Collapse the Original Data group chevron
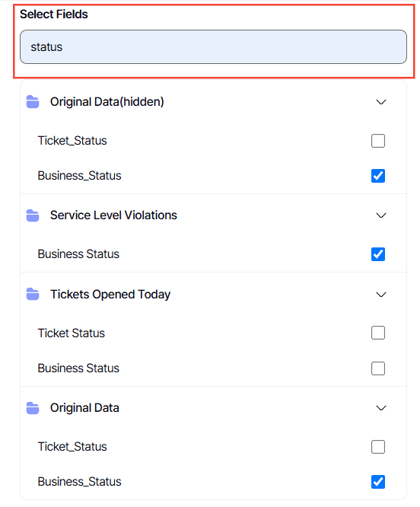Screen dimensions: 420x507 (x=381, y=408)
